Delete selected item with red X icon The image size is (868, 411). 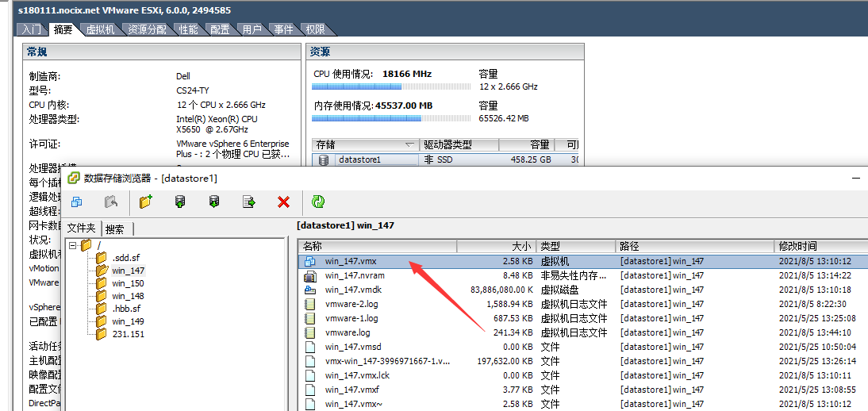pos(283,202)
